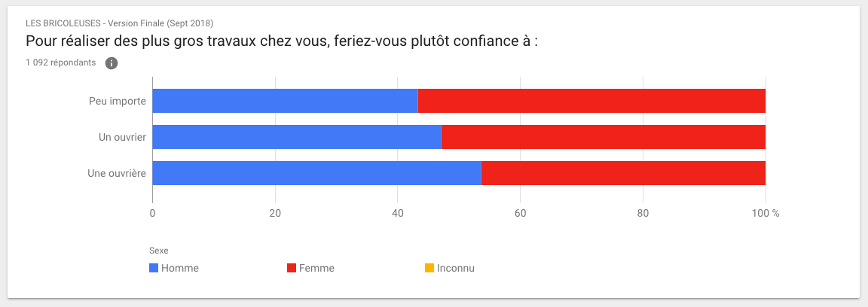This screenshot has width=868, height=307.
Task: Click the blue Homme bar for Un ouvrier
Action: pyautogui.click(x=297, y=137)
